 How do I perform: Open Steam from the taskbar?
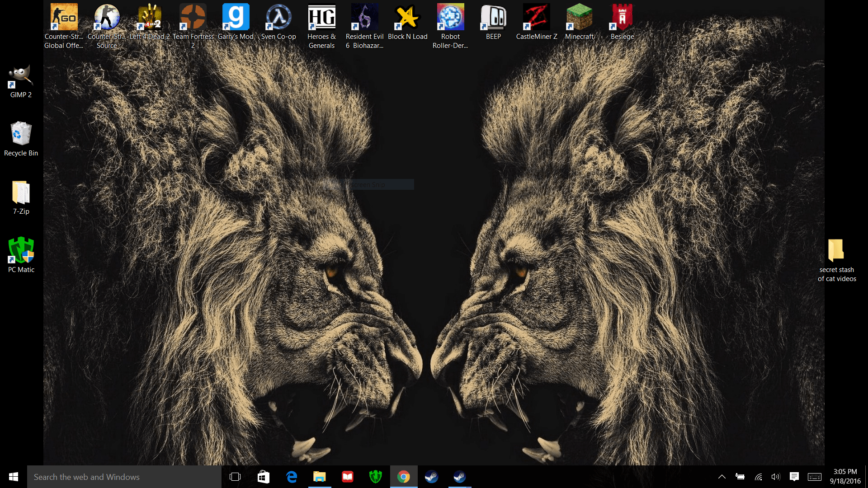point(432,477)
